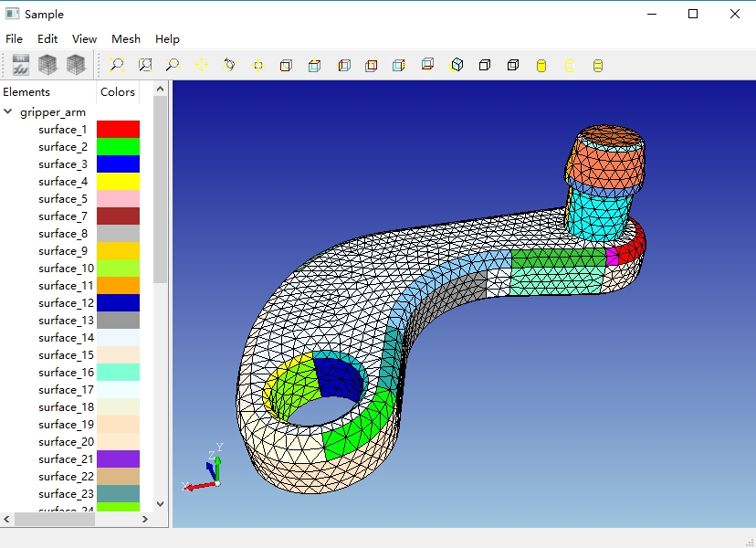Open the View menu
This screenshot has width=756, height=548.
tap(84, 39)
